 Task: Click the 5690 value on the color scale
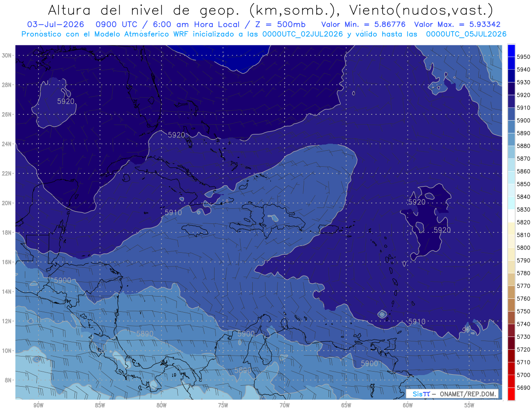(524, 388)
